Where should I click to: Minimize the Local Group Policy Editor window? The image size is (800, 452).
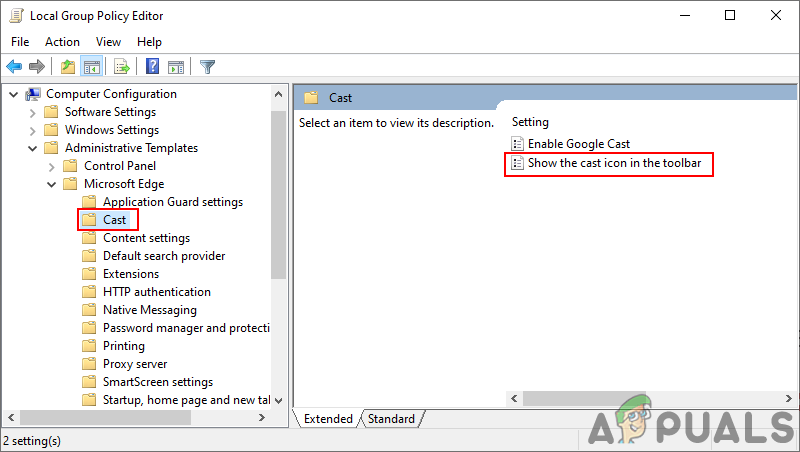click(685, 15)
